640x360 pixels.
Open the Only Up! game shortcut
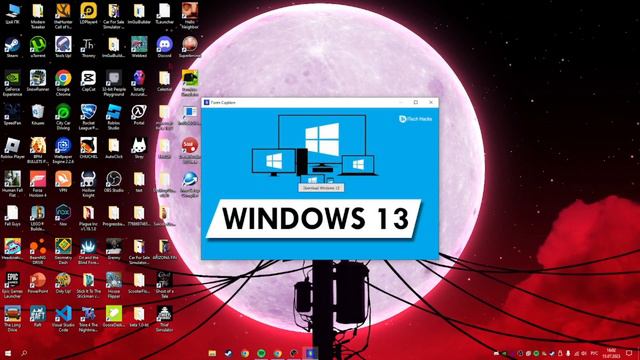(x=63, y=283)
